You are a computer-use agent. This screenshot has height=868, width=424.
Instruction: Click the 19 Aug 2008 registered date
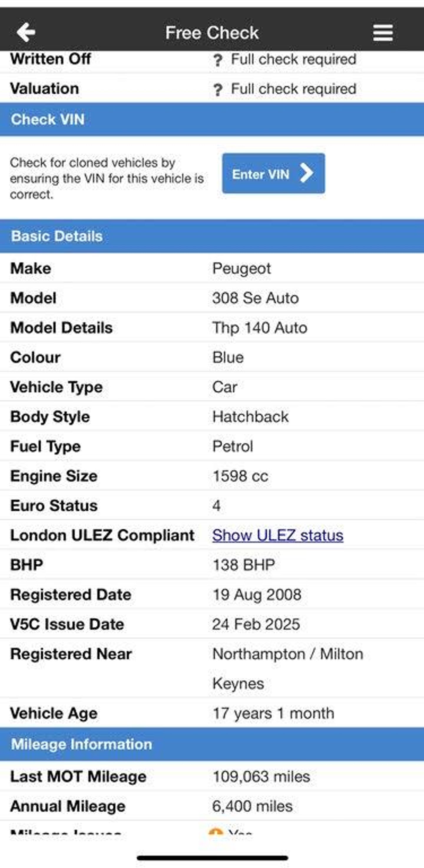tap(257, 595)
